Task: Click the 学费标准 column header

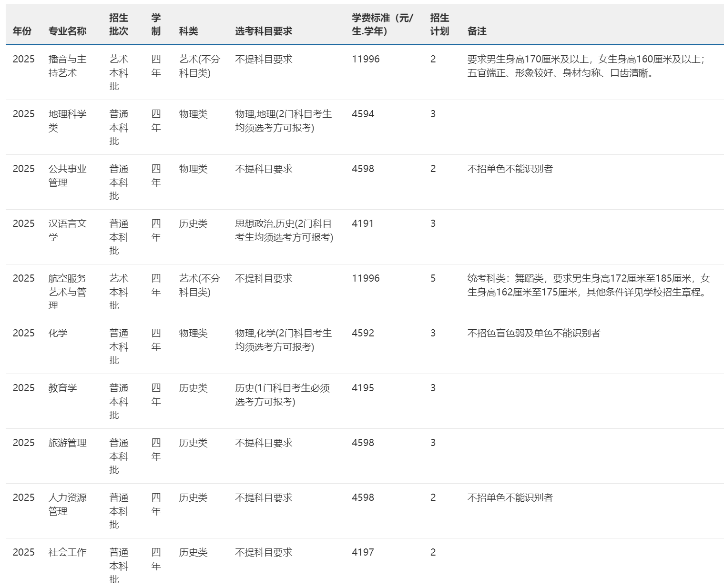Action: point(382,24)
